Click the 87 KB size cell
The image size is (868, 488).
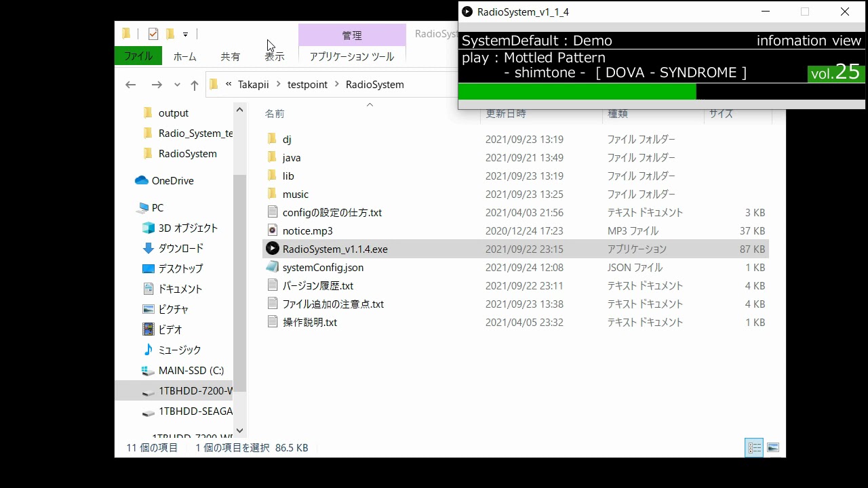(x=752, y=249)
